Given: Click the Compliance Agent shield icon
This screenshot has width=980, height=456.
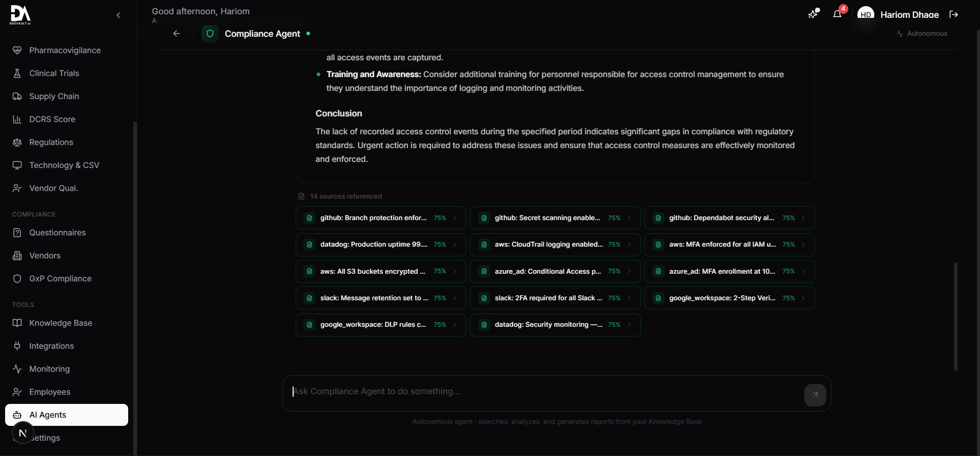Looking at the screenshot, I should pos(210,34).
